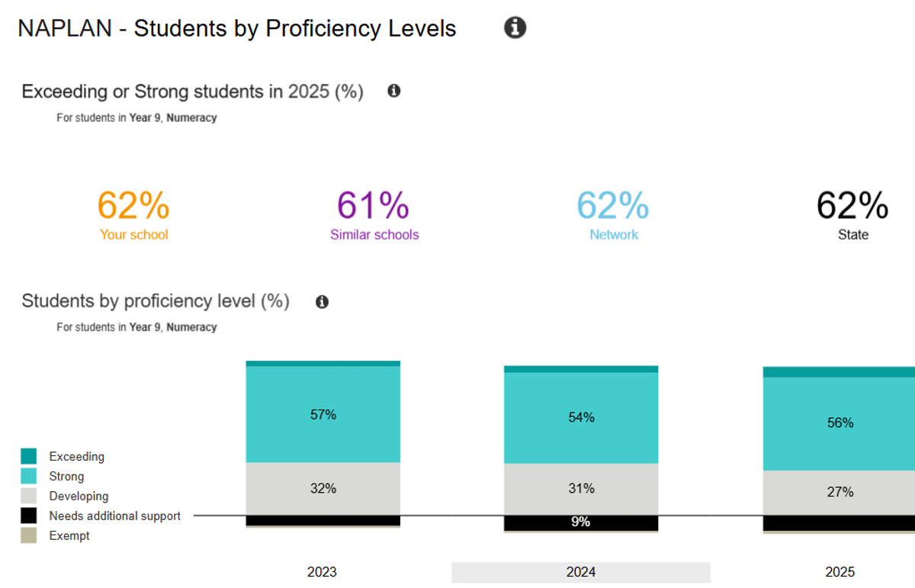Viewport: 915px width, 588px height.
Task: Click the 57% Strong segment for 2023
Action: point(323,415)
